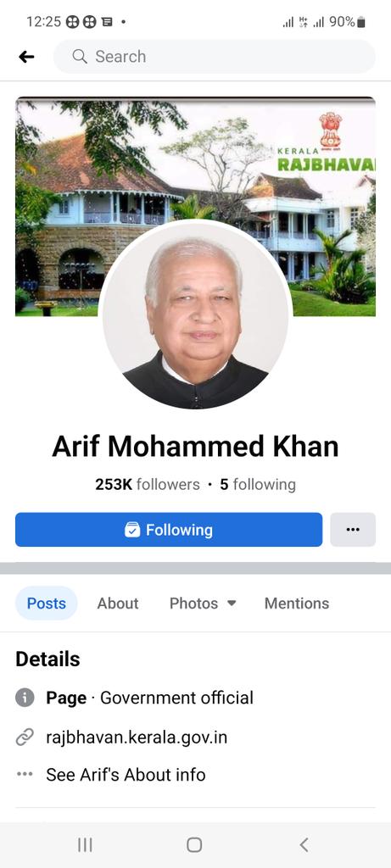391x868 pixels.
Task: Tap the search magnifier icon
Action: coord(80,57)
